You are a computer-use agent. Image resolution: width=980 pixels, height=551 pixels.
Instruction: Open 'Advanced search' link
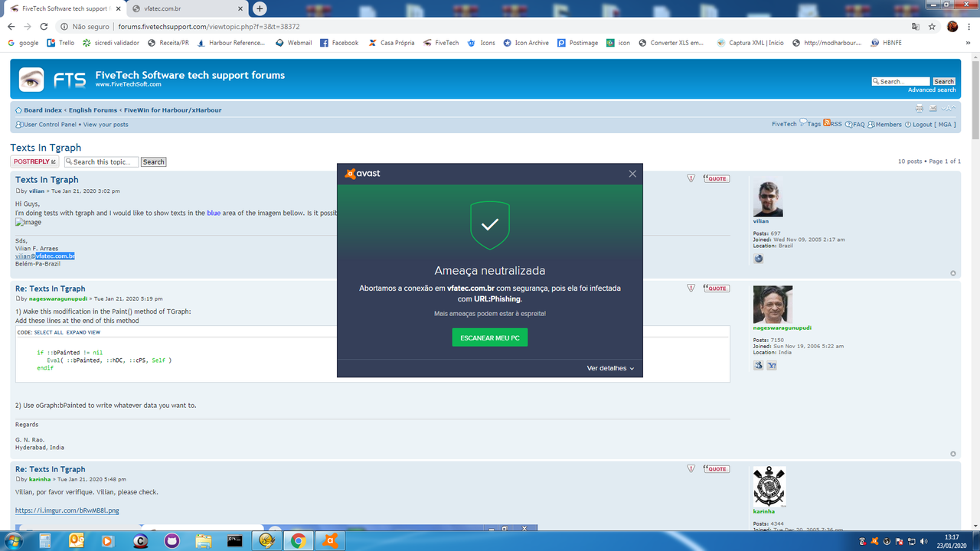tap(932, 90)
